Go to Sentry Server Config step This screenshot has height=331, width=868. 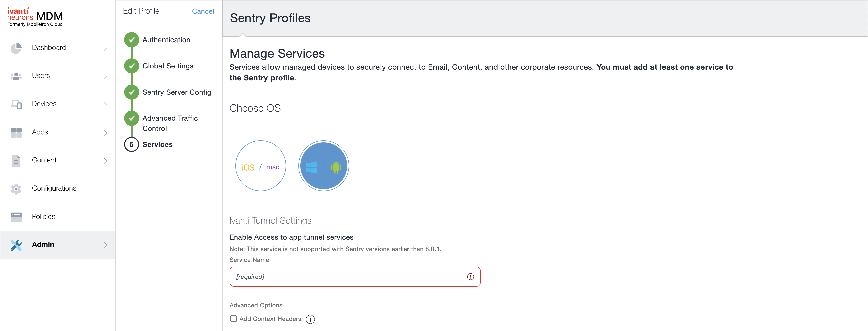pos(177,92)
